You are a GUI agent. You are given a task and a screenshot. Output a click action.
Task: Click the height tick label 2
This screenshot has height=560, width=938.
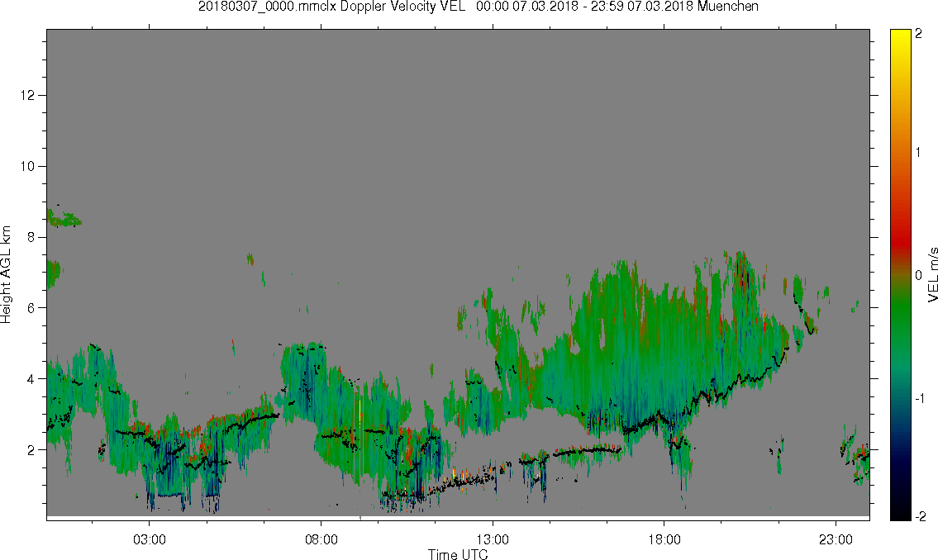pos(31,450)
